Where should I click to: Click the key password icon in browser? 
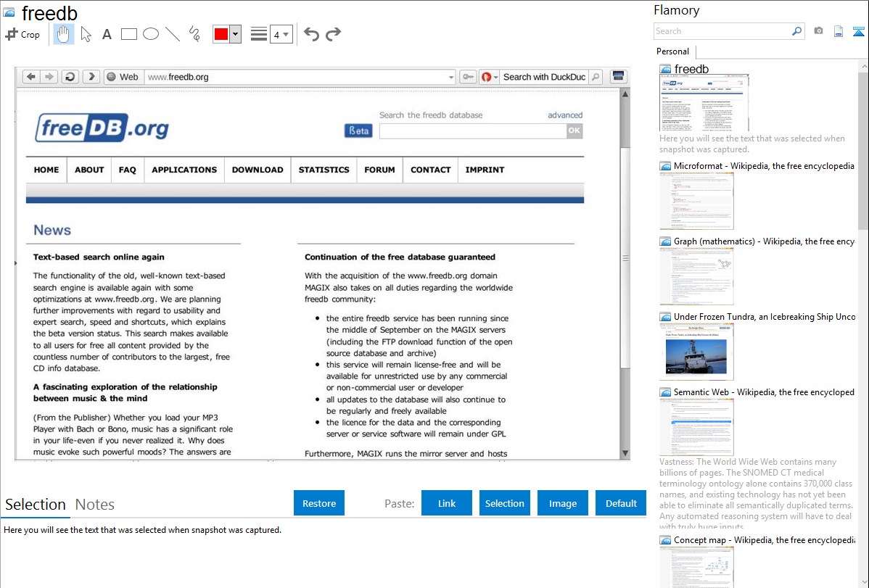point(469,77)
